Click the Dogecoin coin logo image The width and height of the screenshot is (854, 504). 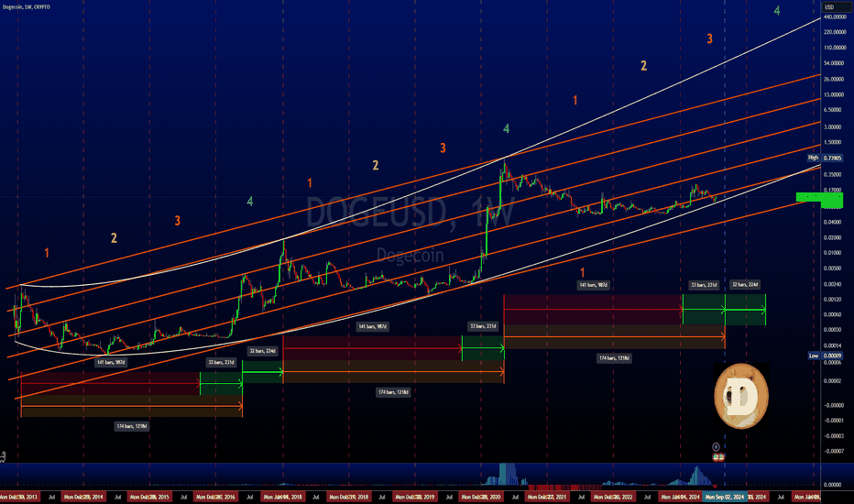[x=741, y=396]
